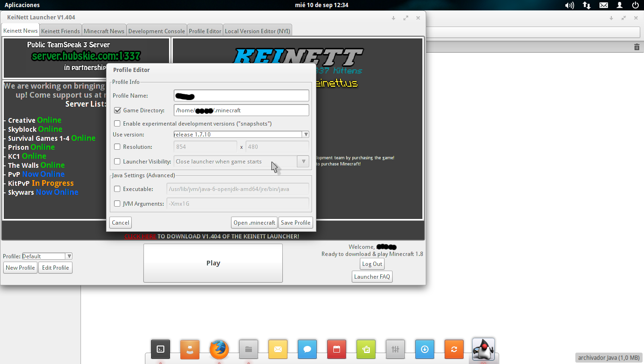Image resolution: width=644 pixels, height=364 pixels.
Task: Open the messages envelope indicator in top panel
Action: tap(604, 5)
